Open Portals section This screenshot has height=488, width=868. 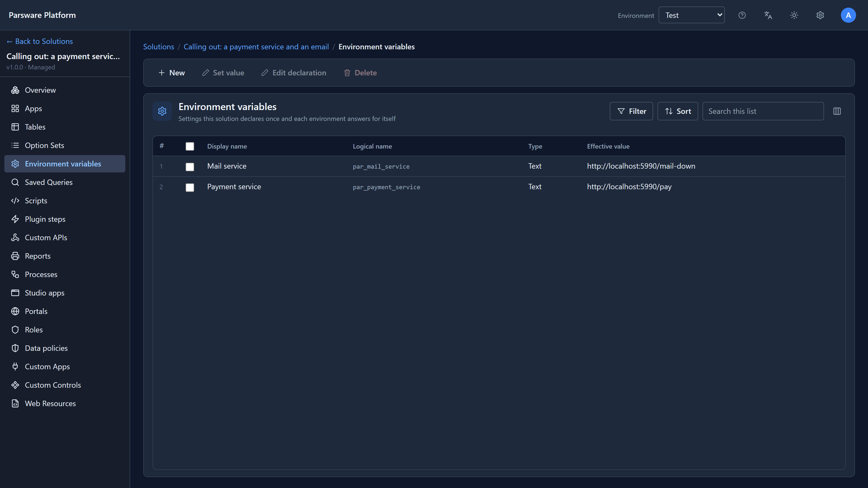65,311
